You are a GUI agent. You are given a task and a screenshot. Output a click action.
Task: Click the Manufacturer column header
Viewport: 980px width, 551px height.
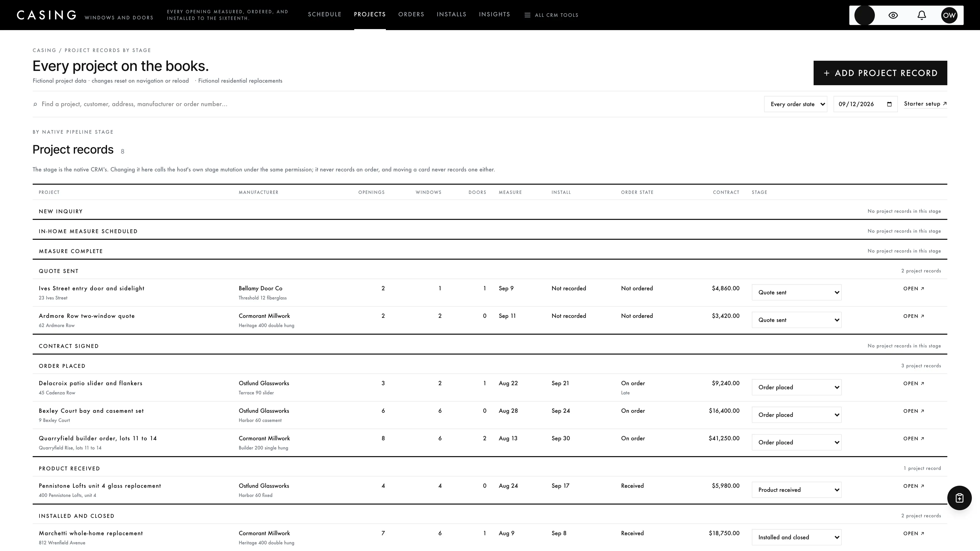(258, 192)
